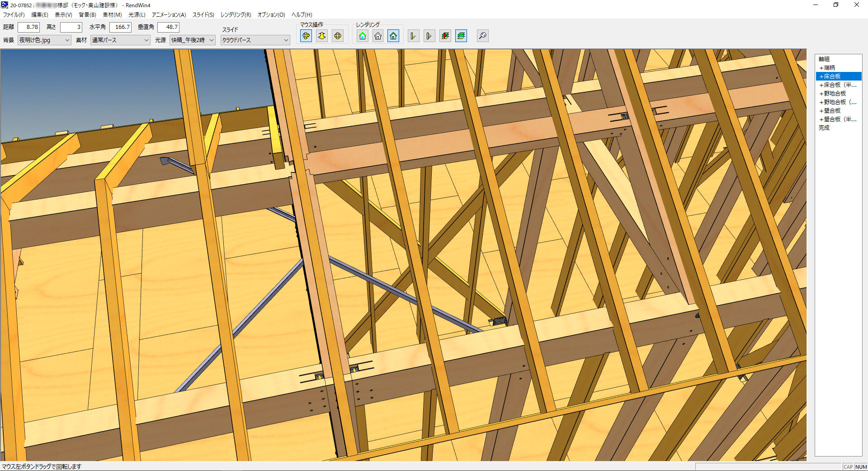868x471 pixels.
Task: Open the 光源(L) menu
Action: [x=137, y=15]
